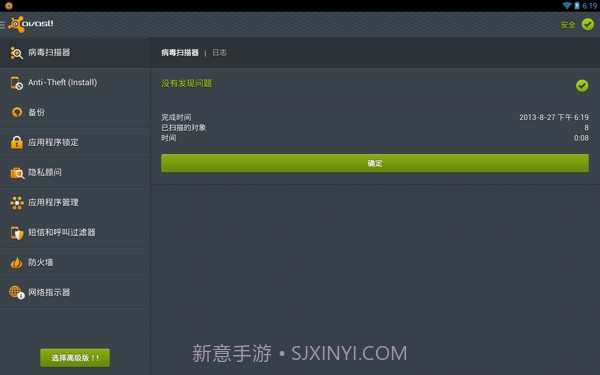The image size is (600, 375).
Task: Tap the green check beside 没有发现问题
Action: coord(582,86)
